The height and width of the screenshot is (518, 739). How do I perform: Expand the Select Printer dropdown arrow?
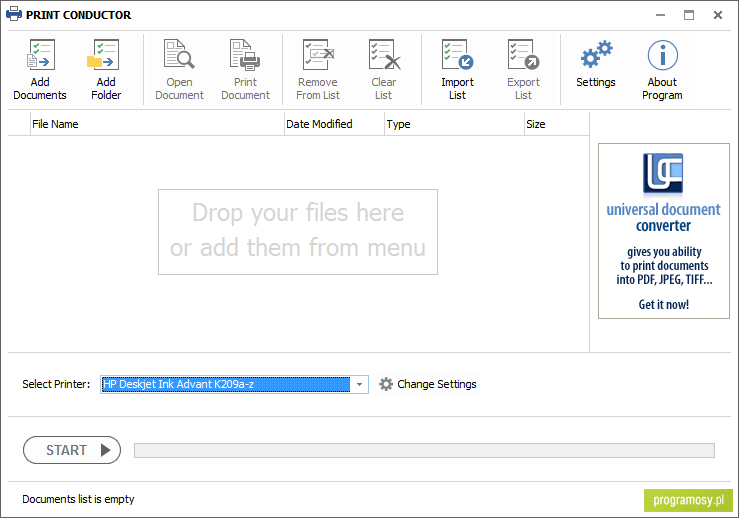359,385
